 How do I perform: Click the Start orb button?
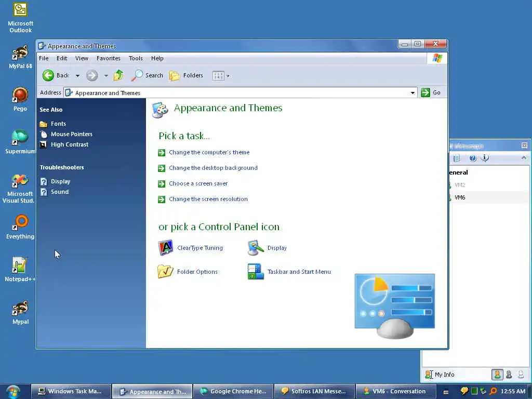click(13, 392)
